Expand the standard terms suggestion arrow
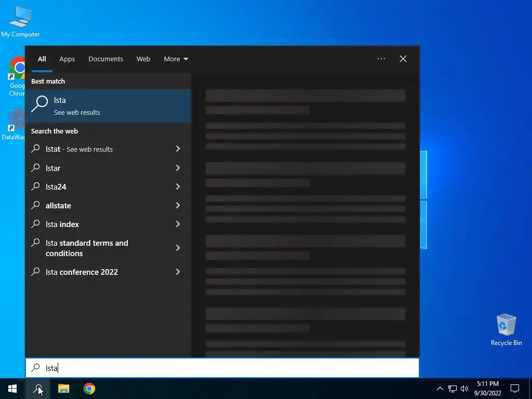 (178, 248)
